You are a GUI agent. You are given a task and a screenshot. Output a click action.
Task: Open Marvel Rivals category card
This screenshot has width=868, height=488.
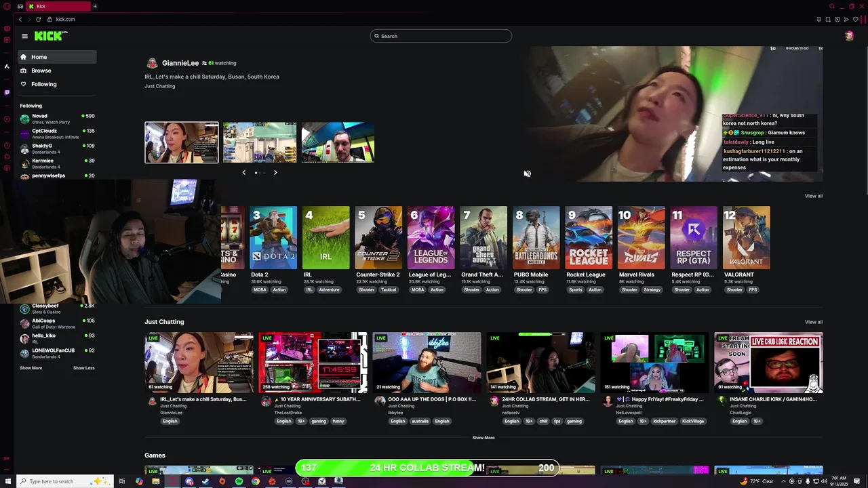pyautogui.click(x=642, y=238)
